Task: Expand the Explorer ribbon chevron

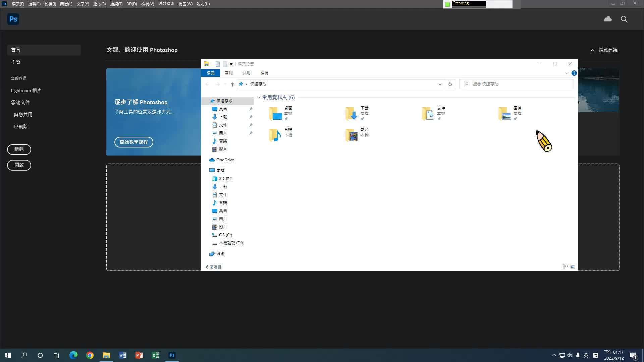Action: (567, 73)
